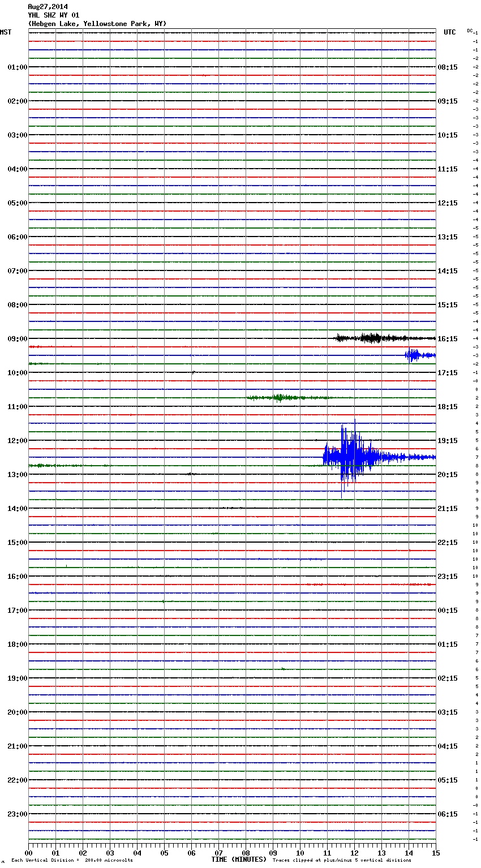
Task: Select the 12:00 MST hour label
Action: click(x=18, y=441)
